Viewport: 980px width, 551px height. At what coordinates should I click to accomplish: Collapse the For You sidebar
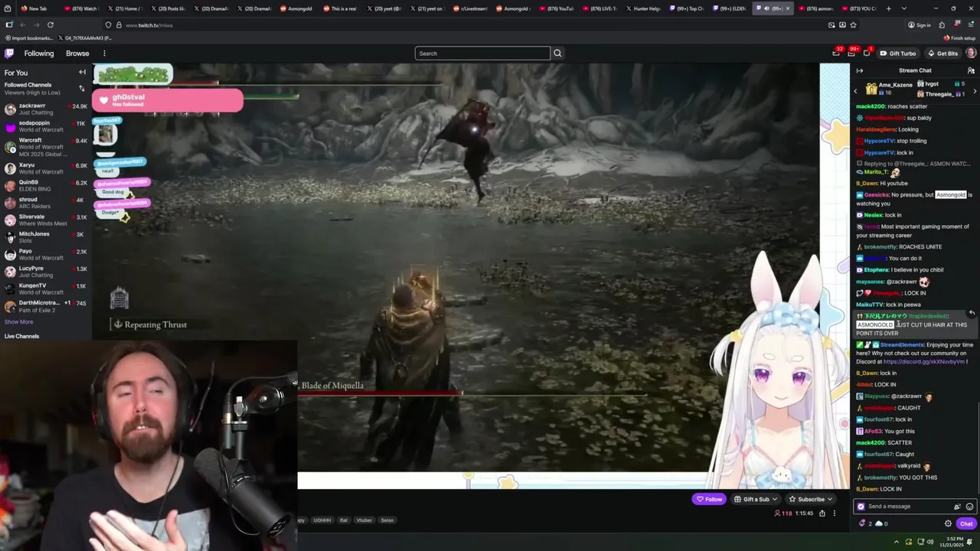tap(82, 73)
